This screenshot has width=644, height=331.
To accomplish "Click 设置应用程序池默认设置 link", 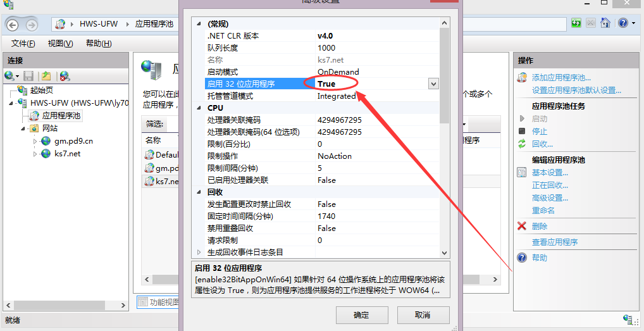I will pyautogui.click(x=576, y=91).
